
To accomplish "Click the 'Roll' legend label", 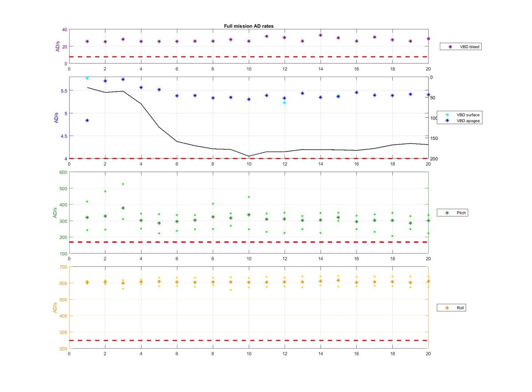I will click(461, 308).
